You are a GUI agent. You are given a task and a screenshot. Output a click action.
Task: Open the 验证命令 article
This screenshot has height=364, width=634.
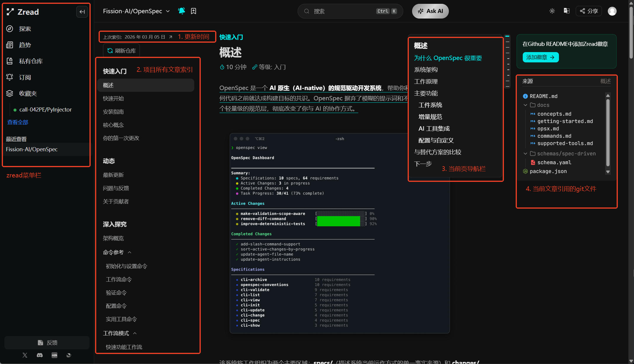click(x=116, y=293)
